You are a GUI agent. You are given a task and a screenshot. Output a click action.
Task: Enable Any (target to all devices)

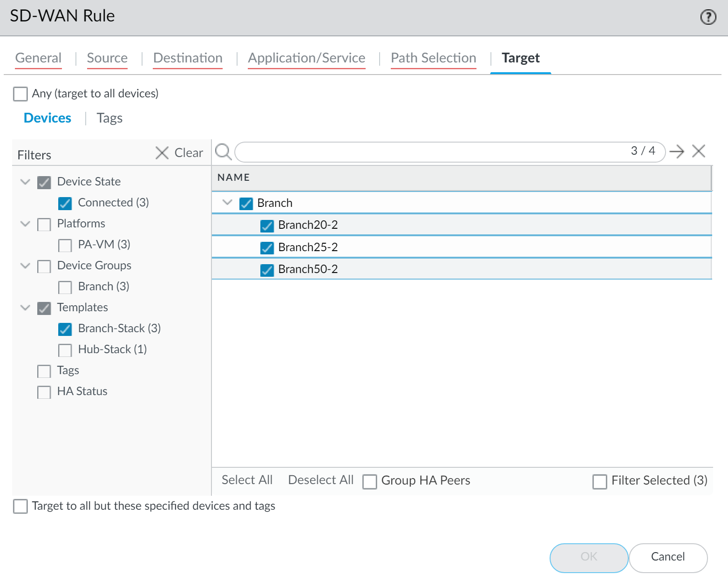(x=20, y=94)
